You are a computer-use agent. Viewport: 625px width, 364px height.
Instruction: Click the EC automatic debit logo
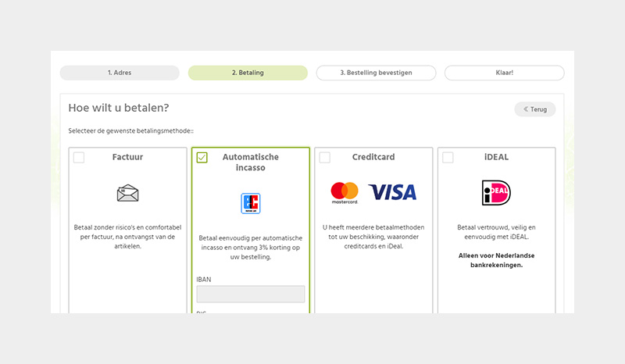click(251, 203)
